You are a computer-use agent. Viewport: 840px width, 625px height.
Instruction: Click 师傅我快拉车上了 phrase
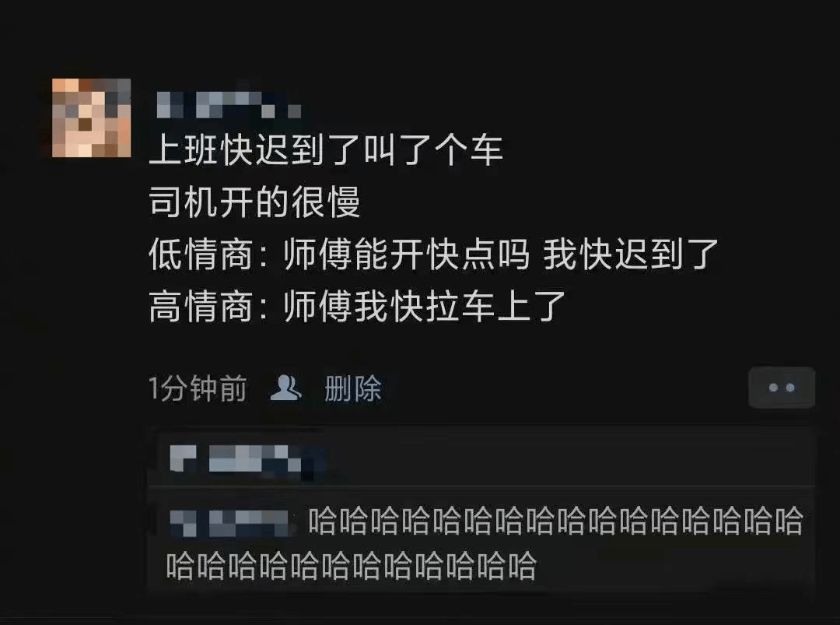[425, 307]
